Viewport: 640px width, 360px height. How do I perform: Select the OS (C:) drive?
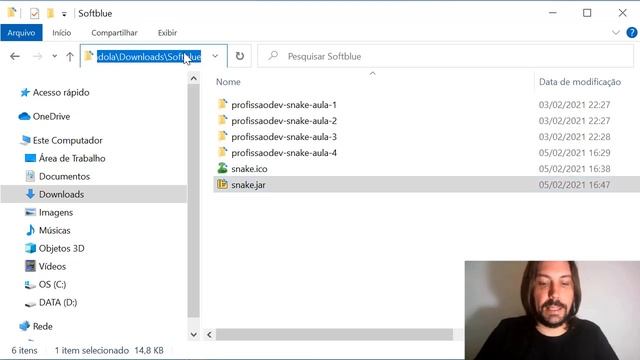(52, 284)
